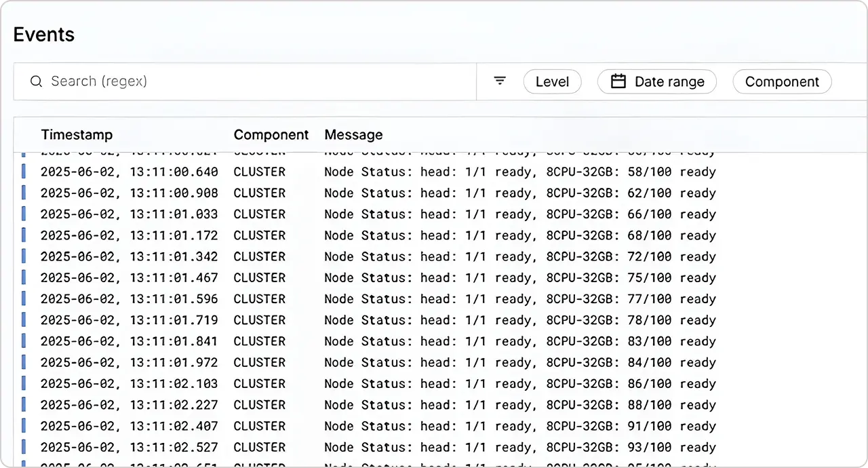Click the blue severity bar on the first row
Screen dimensions: 868x468
24,172
